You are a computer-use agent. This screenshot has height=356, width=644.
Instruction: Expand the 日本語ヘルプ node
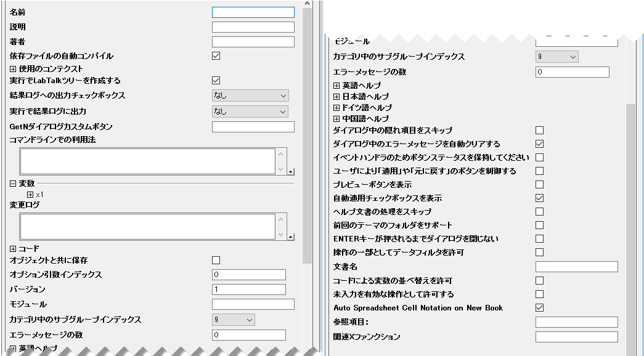tap(336, 97)
